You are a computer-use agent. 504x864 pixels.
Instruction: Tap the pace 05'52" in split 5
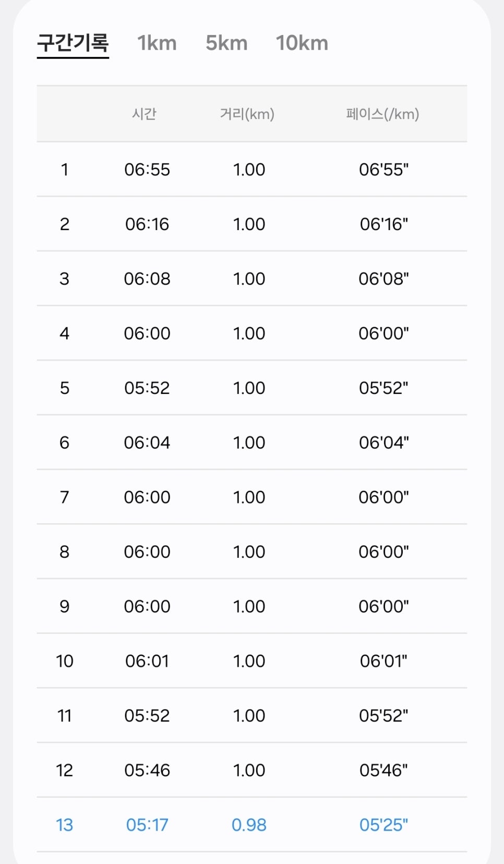[383, 388]
